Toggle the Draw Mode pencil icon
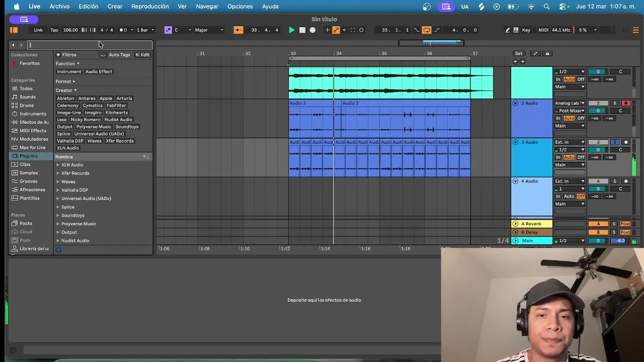 [x=507, y=30]
